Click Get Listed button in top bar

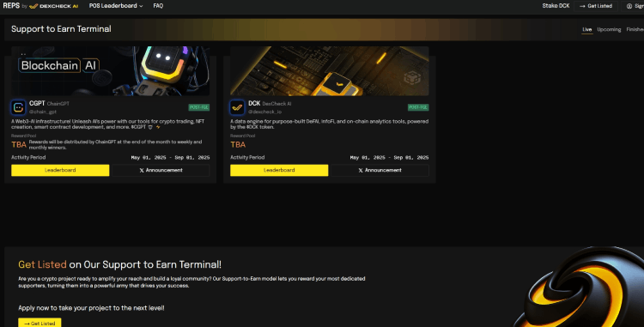(x=596, y=6)
